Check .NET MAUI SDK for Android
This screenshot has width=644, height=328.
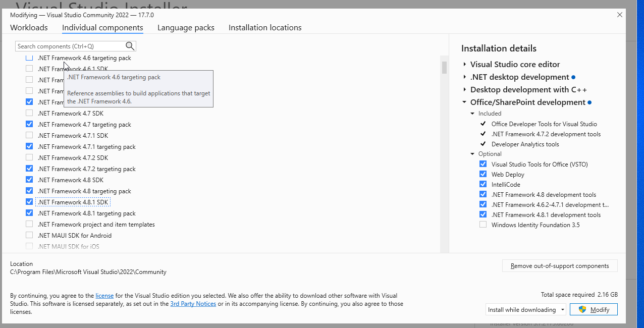(x=29, y=235)
